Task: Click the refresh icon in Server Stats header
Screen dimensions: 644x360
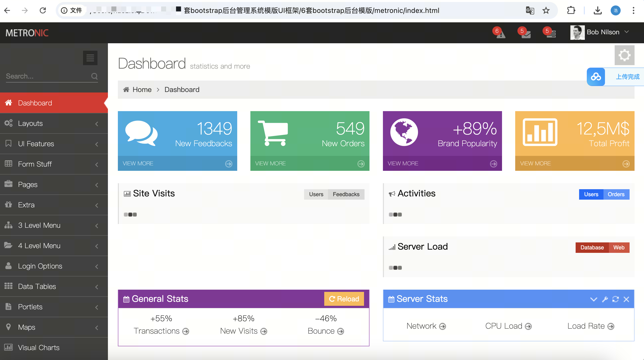Action: [x=615, y=299]
